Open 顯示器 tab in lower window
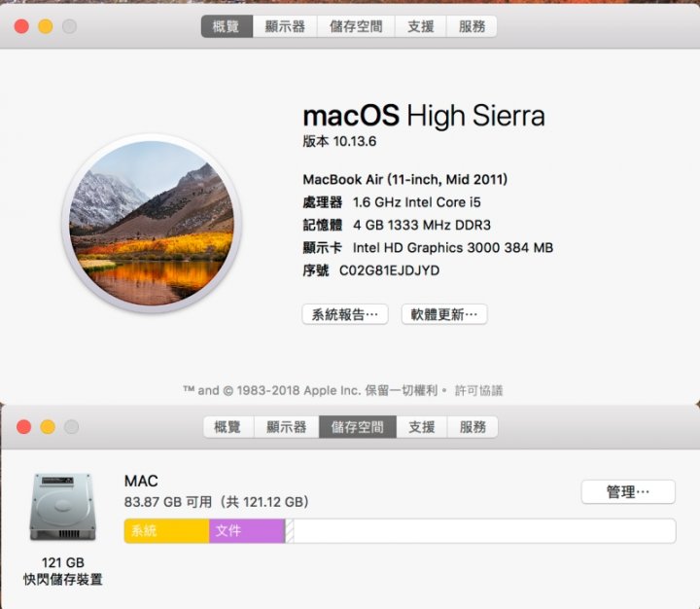The image size is (700, 609). point(286,427)
